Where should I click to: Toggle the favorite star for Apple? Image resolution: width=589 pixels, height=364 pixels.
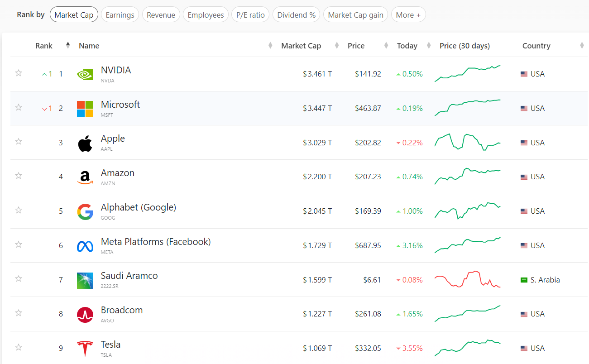[19, 141]
